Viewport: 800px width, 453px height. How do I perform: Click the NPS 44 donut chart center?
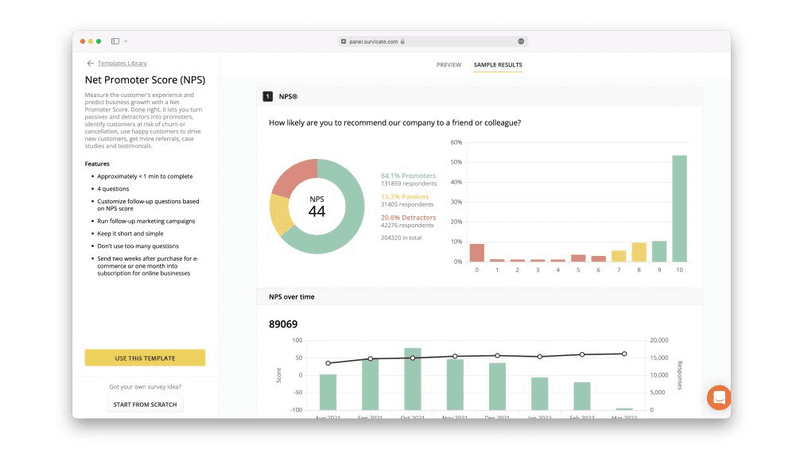point(317,207)
